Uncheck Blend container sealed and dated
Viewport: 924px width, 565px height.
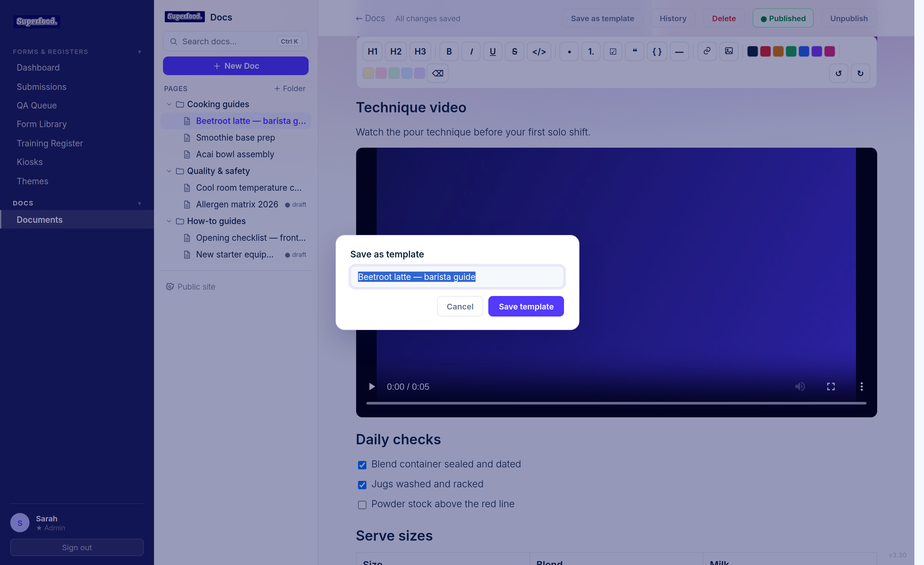[362, 465]
